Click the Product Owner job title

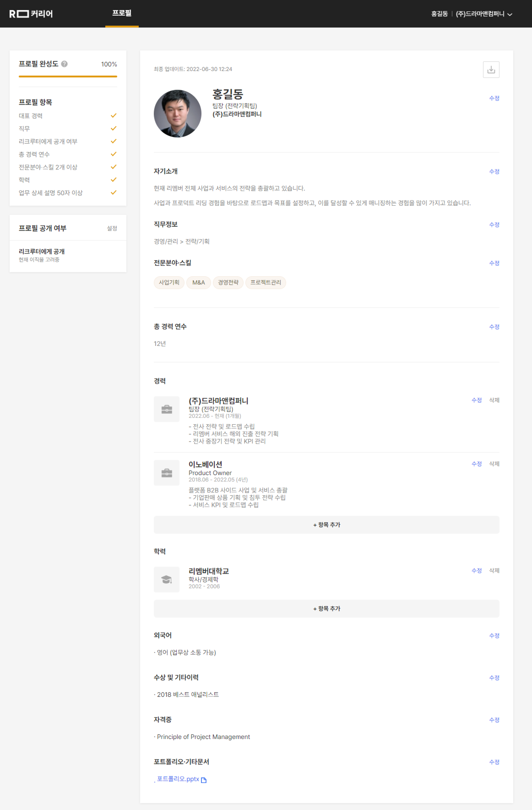tap(210, 473)
